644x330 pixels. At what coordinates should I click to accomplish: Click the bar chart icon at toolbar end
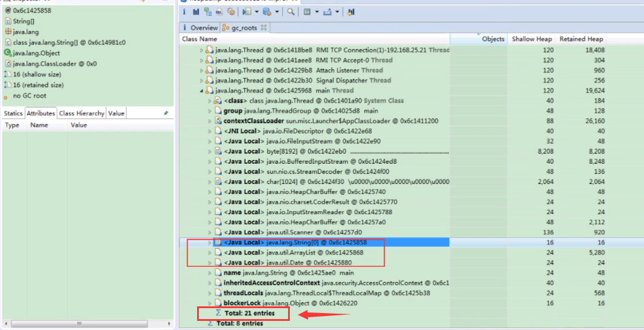coord(351,12)
